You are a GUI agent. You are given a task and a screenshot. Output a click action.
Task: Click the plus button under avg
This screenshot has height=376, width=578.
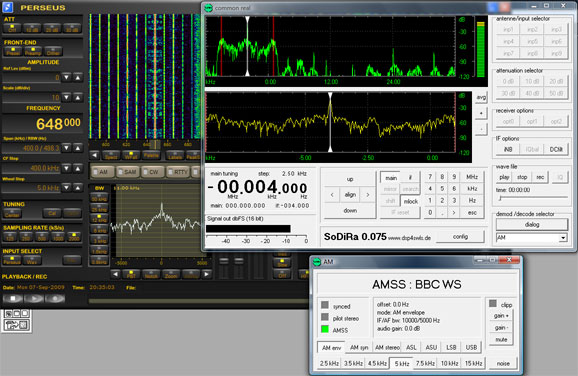tap(481, 113)
